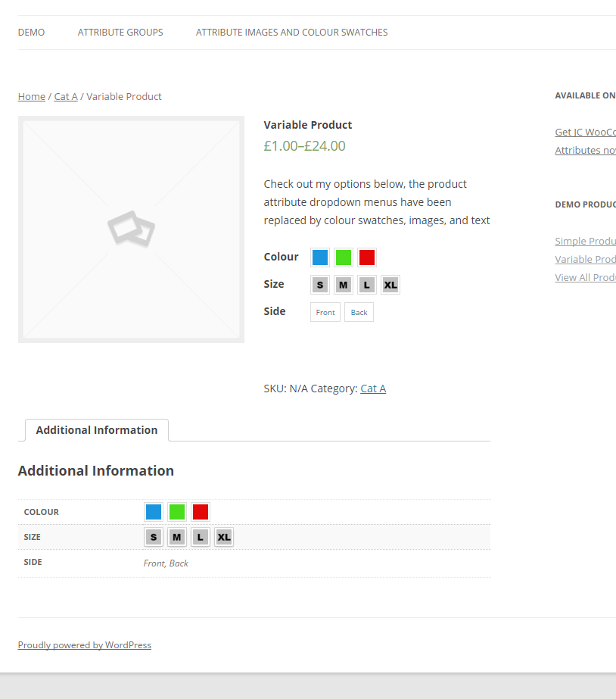This screenshot has width=616, height=699.
Task: Open the Variable Prod... sidebar link
Action: pyautogui.click(x=585, y=260)
